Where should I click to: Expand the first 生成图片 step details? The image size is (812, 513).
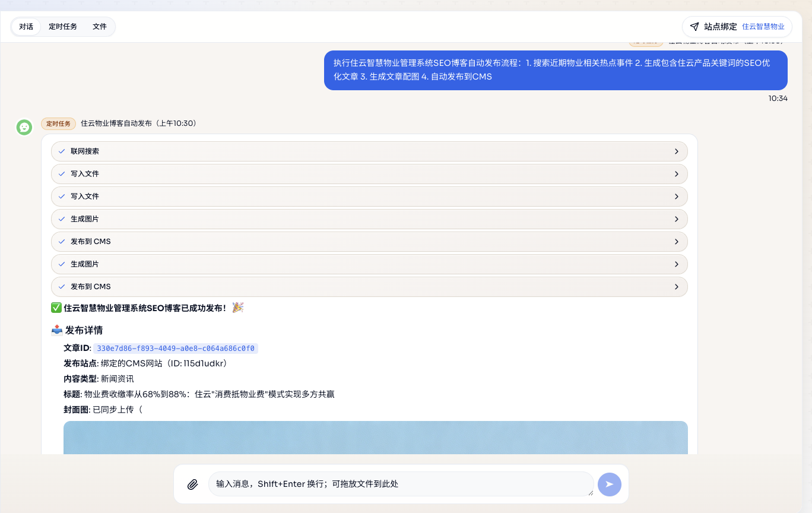pos(676,218)
